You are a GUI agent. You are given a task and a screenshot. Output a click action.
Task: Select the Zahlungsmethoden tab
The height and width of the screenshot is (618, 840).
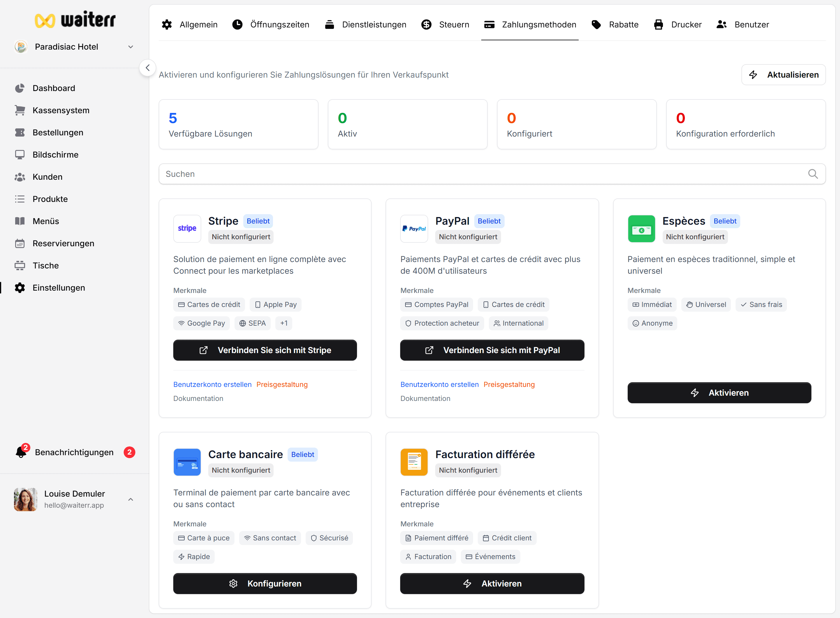click(x=530, y=25)
